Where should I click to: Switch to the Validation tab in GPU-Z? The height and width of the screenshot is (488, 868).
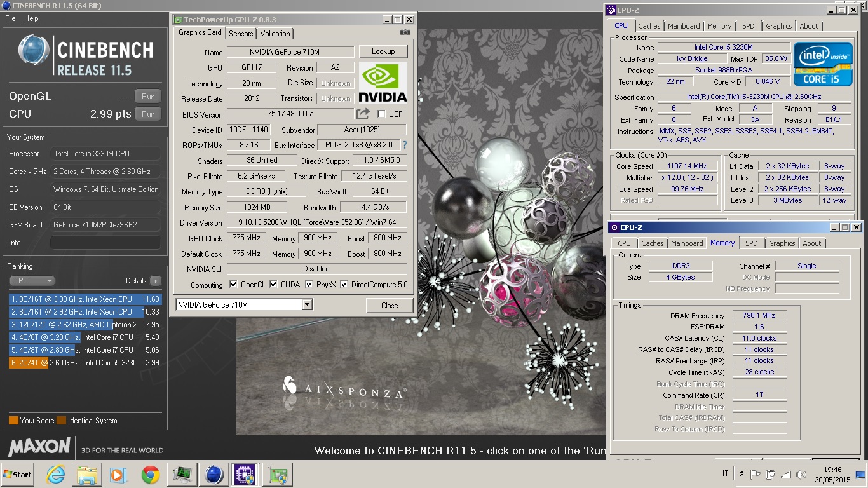(x=275, y=34)
